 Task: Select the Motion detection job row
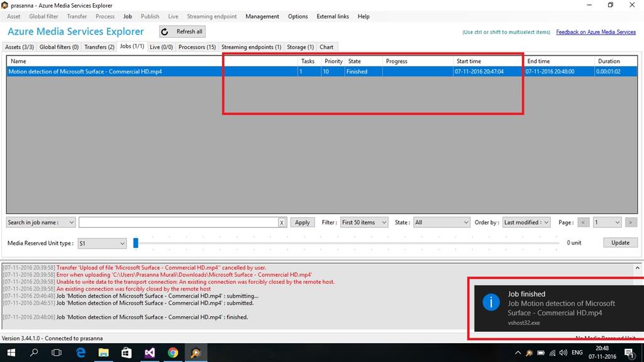(322, 72)
